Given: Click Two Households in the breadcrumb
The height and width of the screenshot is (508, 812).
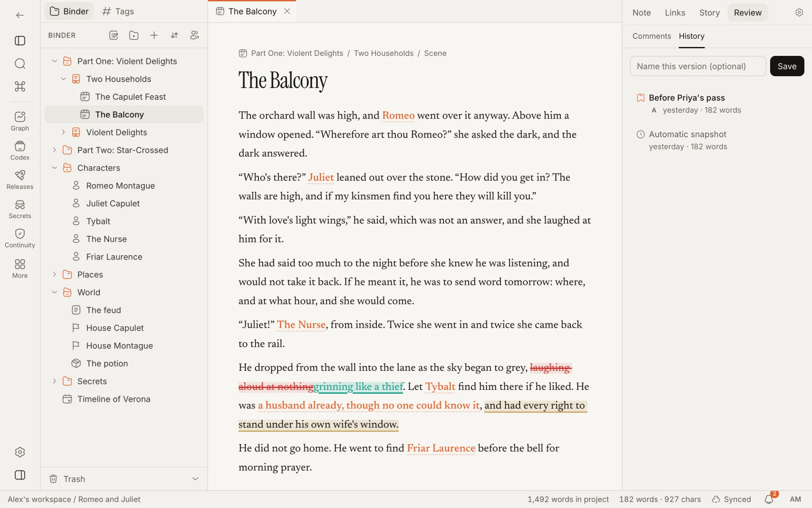Looking at the screenshot, I should pos(384,53).
